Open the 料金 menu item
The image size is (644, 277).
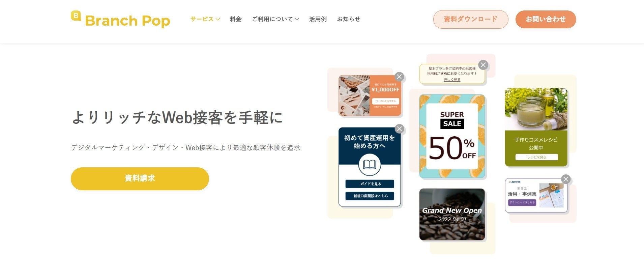point(236,19)
